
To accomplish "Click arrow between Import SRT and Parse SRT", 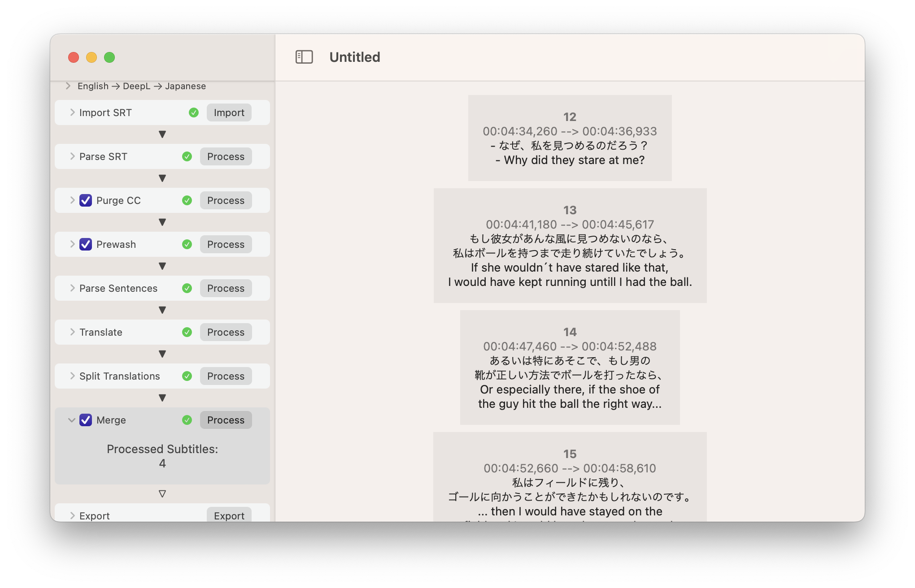I will (x=162, y=134).
